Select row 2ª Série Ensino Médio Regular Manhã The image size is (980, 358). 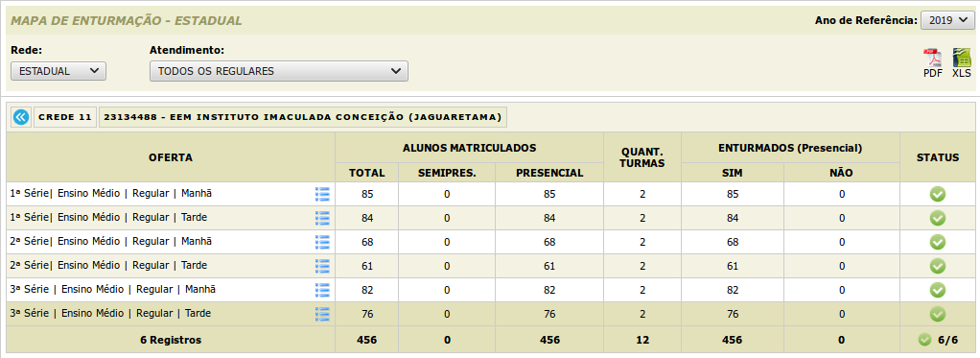coord(491,242)
